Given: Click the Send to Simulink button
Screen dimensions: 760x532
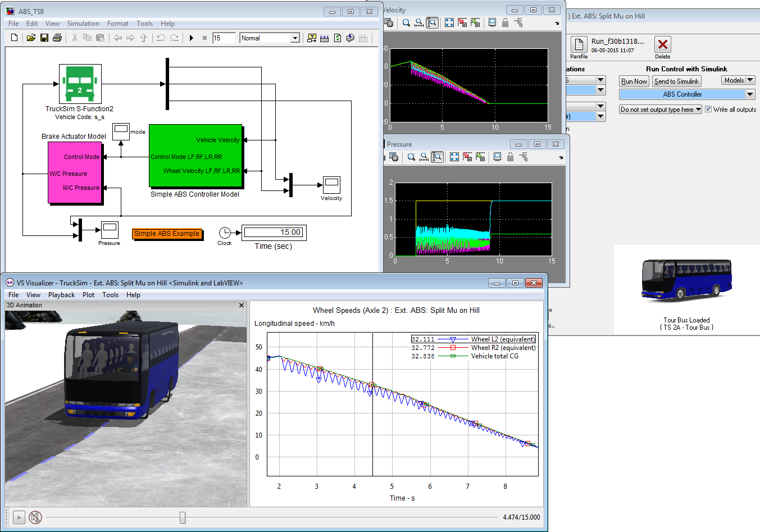Looking at the screenshot, I should pos(676,81).
